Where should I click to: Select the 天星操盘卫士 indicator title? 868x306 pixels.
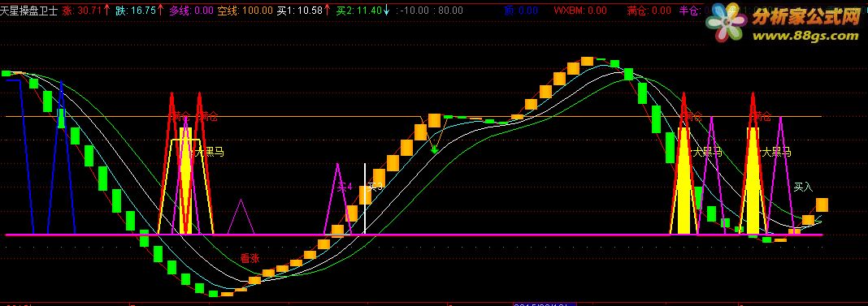tap(29, 10)
